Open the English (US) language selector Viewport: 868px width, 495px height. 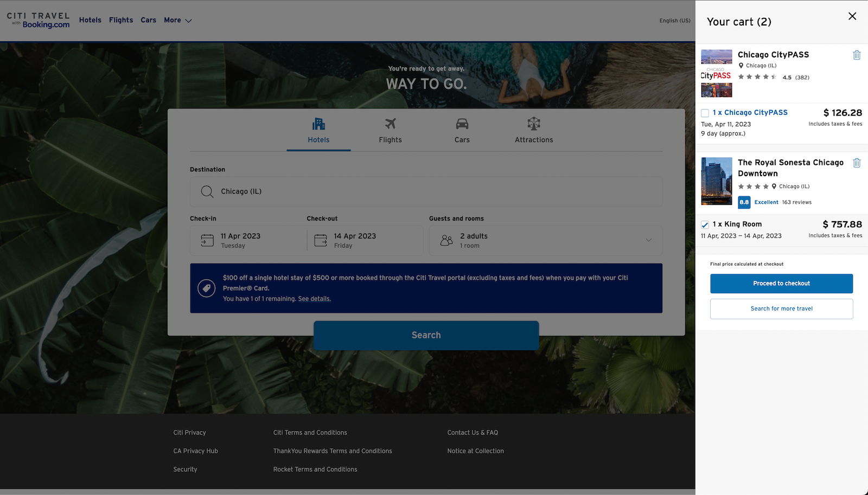[x=675, y=21]
